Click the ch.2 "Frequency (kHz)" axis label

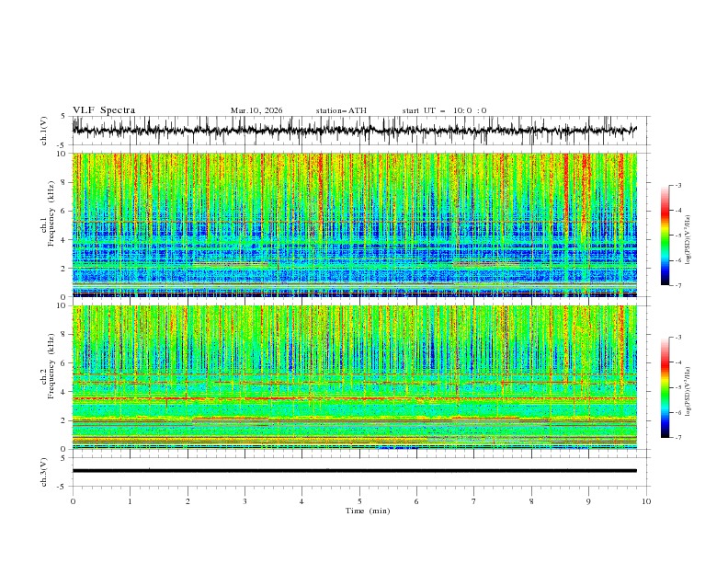[51, 366]
